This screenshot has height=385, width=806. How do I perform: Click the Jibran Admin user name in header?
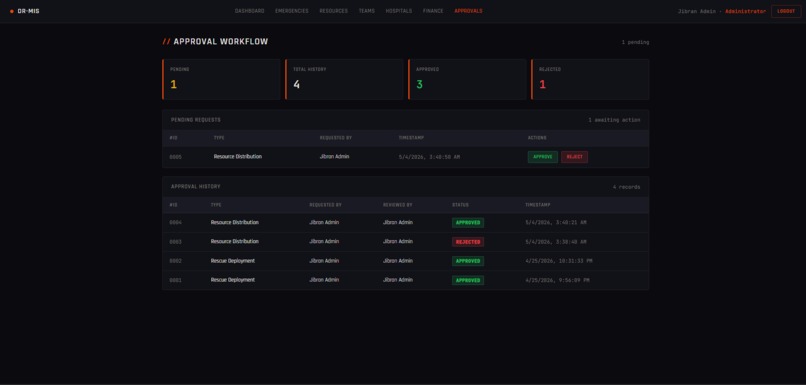(x=697, y=11)
